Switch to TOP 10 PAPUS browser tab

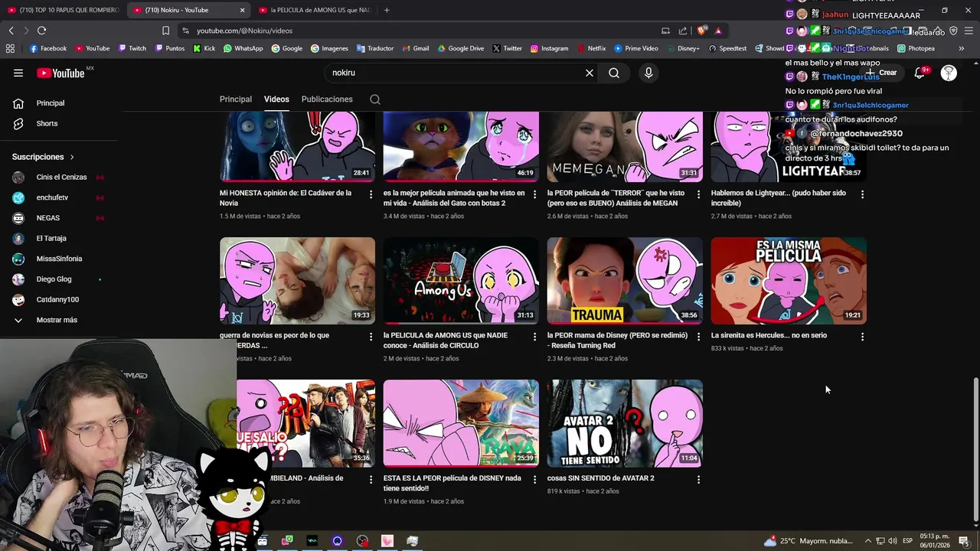(x=63, y=10)
